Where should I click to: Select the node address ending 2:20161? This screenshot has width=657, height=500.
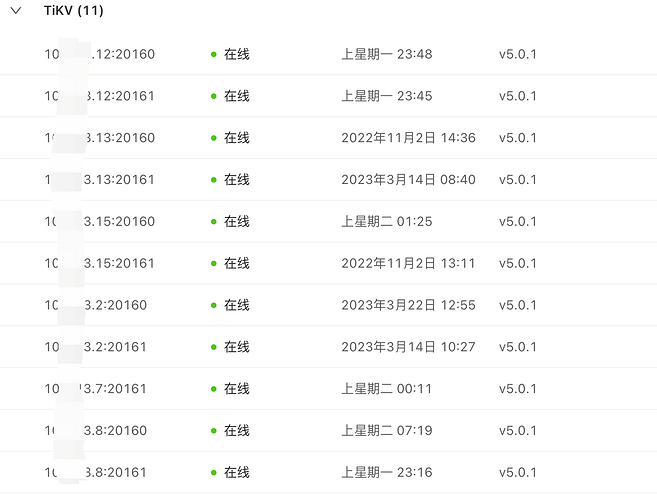(x=100, y=347)
